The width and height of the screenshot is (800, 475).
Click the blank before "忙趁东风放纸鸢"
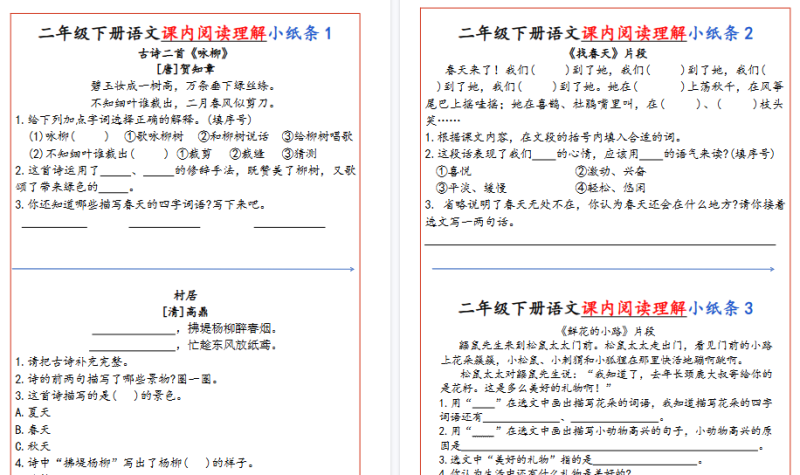pos(132,348)
